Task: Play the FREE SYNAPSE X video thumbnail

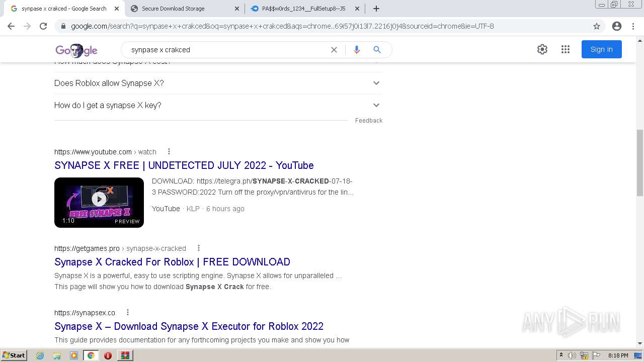Action: tap(99, 203)
